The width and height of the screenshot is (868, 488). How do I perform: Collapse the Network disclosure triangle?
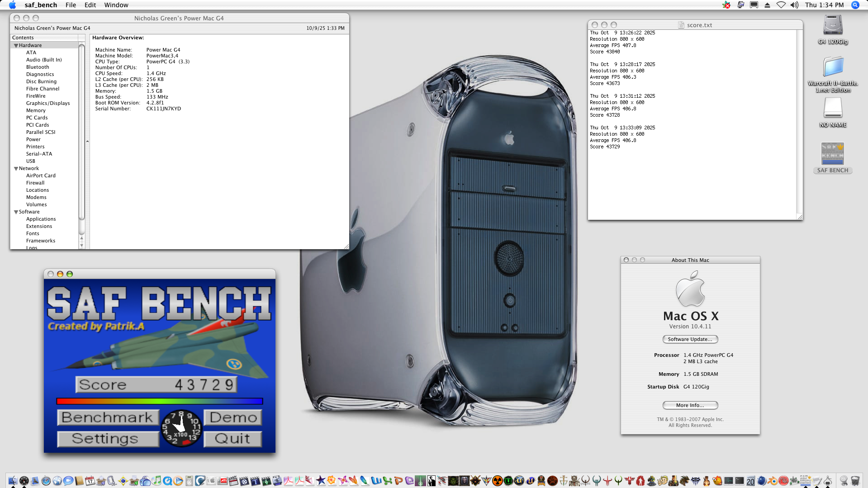[x=16, y=169]
